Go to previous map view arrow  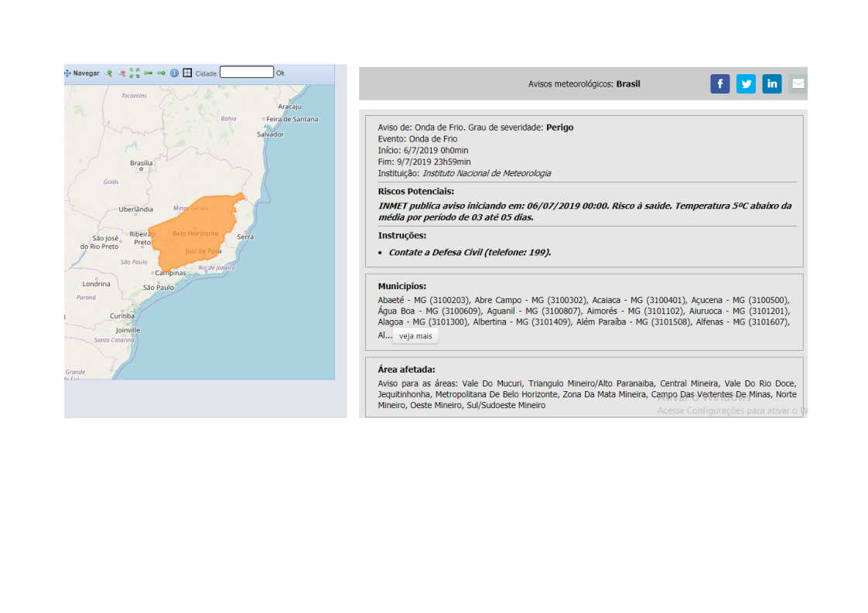pyautogui.click(x=148, y=73)
